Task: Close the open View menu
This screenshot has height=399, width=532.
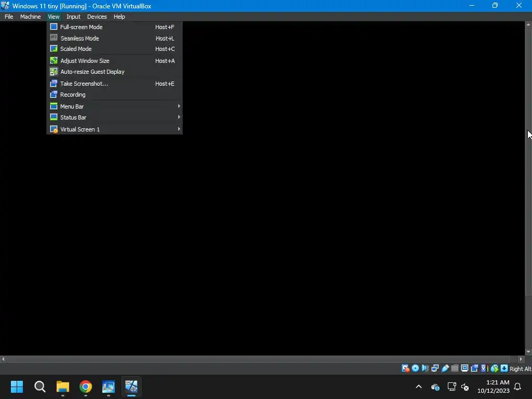Action: tap(54, 17)
